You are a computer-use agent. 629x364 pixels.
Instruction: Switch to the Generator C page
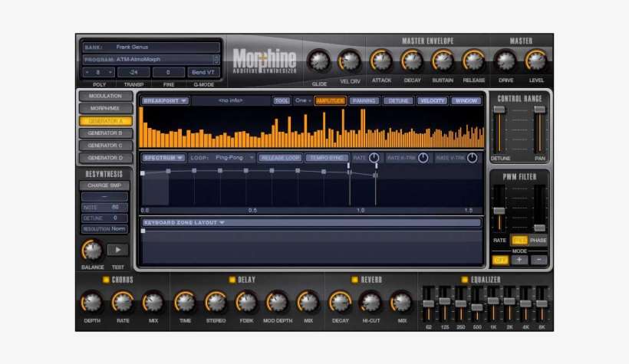click(x=106, y=146)
